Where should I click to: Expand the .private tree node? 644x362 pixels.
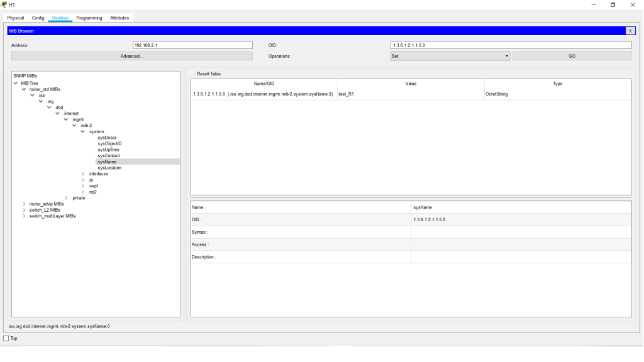(67, 198)
